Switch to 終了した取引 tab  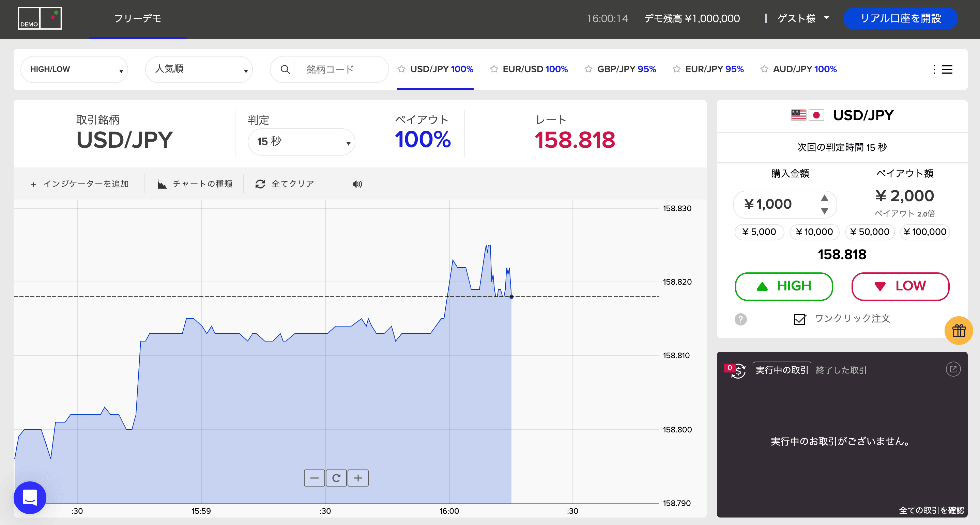point(841,370)
